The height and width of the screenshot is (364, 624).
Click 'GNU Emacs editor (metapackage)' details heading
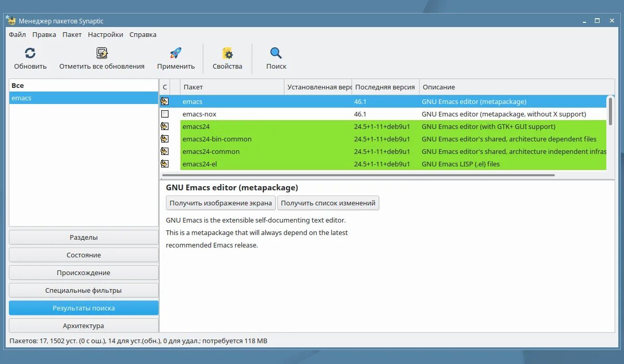coord(232,187)
